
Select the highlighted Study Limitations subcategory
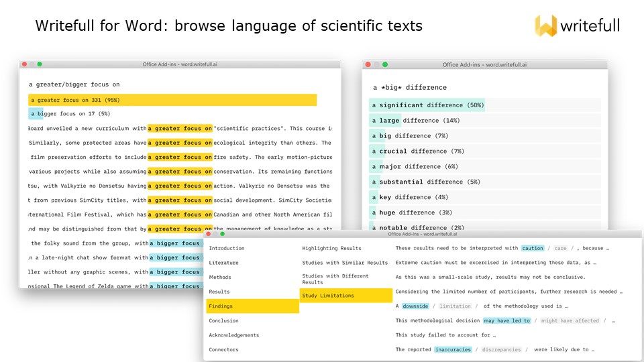click(x=346, y=296)
